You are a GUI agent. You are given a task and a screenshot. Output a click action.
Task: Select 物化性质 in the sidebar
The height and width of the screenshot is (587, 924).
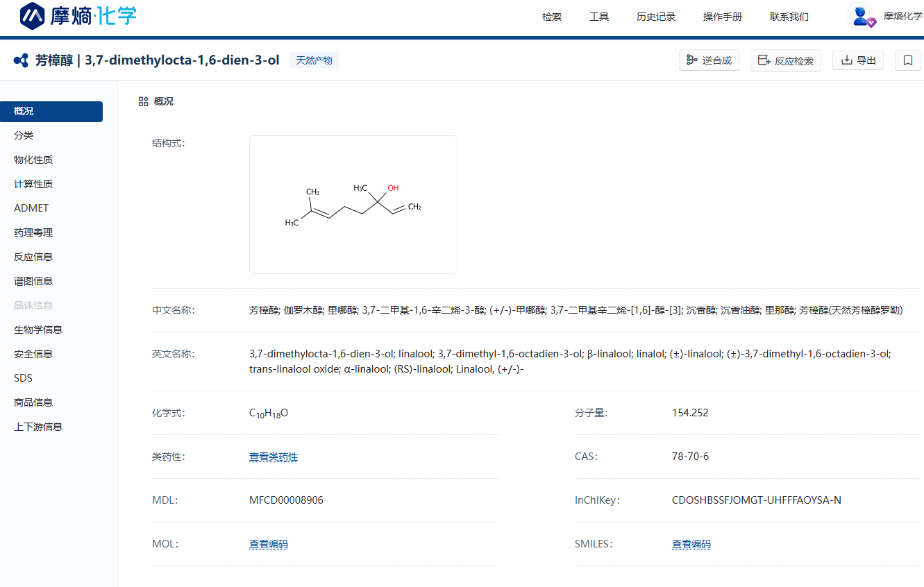[33, 160]
